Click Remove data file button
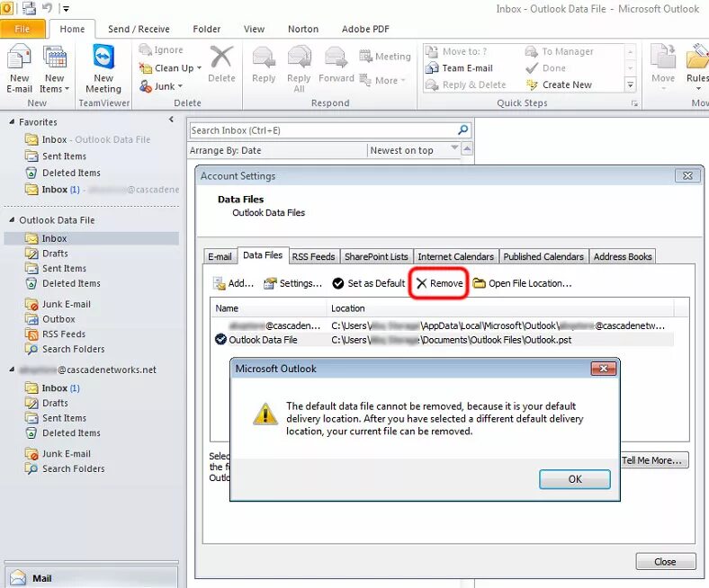709x588 pixels. pyautogui.click(x=439, y=283)
